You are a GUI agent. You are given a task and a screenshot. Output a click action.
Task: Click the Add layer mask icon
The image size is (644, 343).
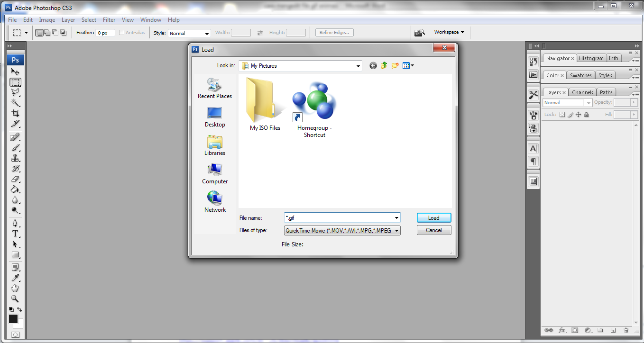[x=575, y=330]
